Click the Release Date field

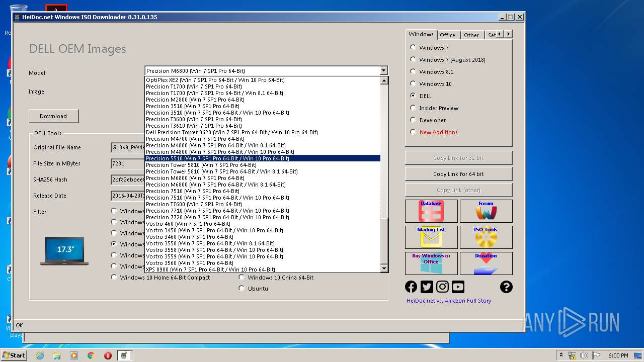click(128, 196)
